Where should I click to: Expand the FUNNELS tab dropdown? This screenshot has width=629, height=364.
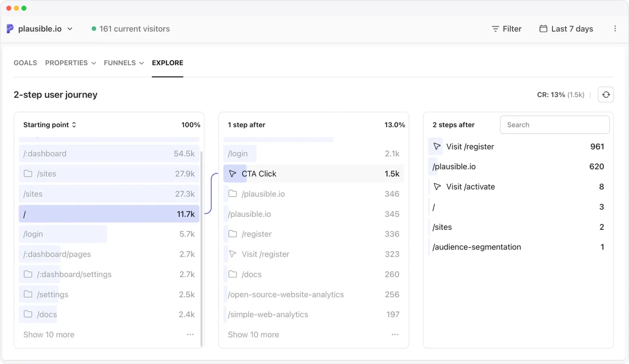(124, 63)
